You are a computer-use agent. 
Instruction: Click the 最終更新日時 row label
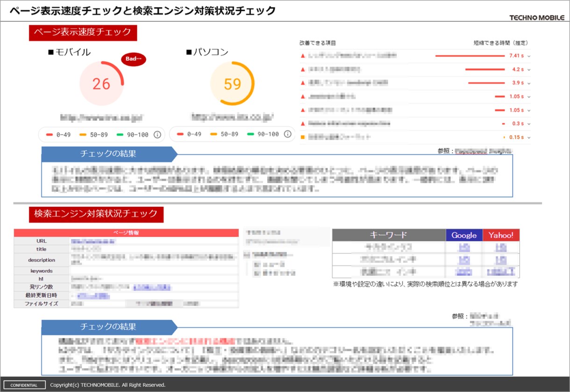pyautogui.click(x=42, y=295)
